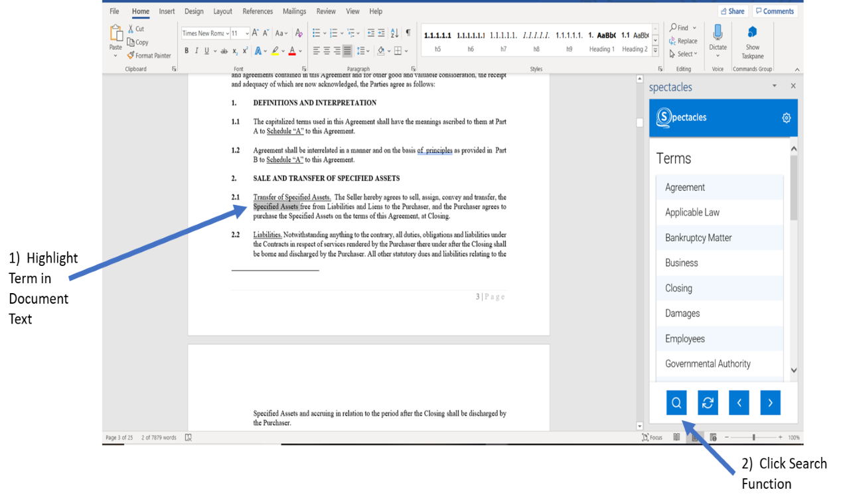This screenshot has width=843, height=504.
Task: Apply superscript formatting
Action: (245, 51)
